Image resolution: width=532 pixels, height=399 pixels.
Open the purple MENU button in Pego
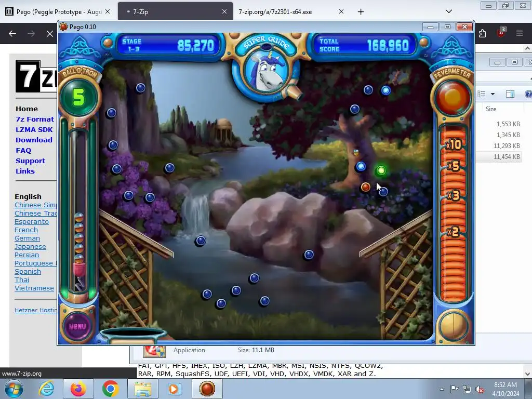[77, 326]
